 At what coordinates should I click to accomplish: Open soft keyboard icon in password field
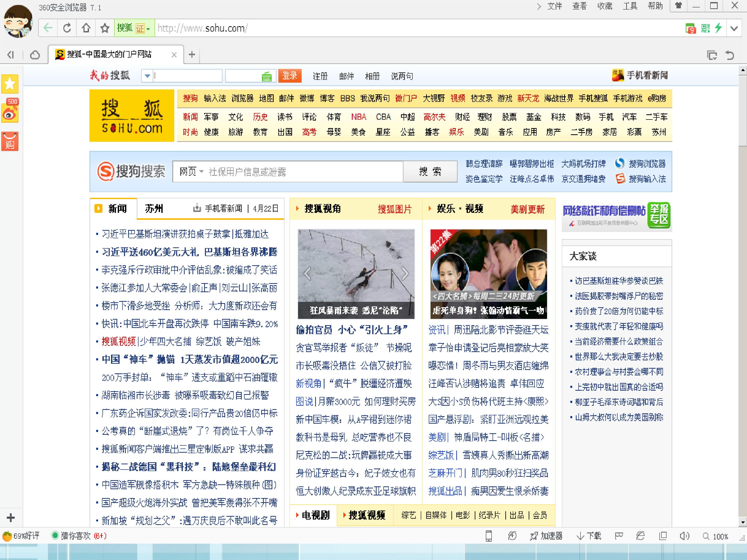coord(266,76)
